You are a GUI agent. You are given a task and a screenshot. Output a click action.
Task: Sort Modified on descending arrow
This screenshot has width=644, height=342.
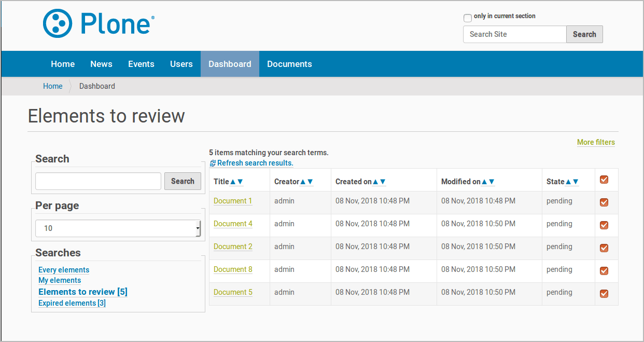[492, 182]
